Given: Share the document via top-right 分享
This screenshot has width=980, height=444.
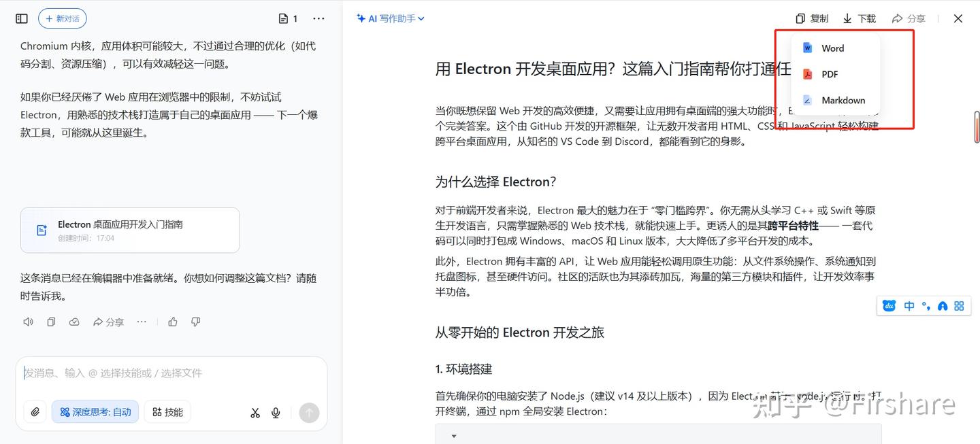Looking at the screenshot, I should coord(909,19).
